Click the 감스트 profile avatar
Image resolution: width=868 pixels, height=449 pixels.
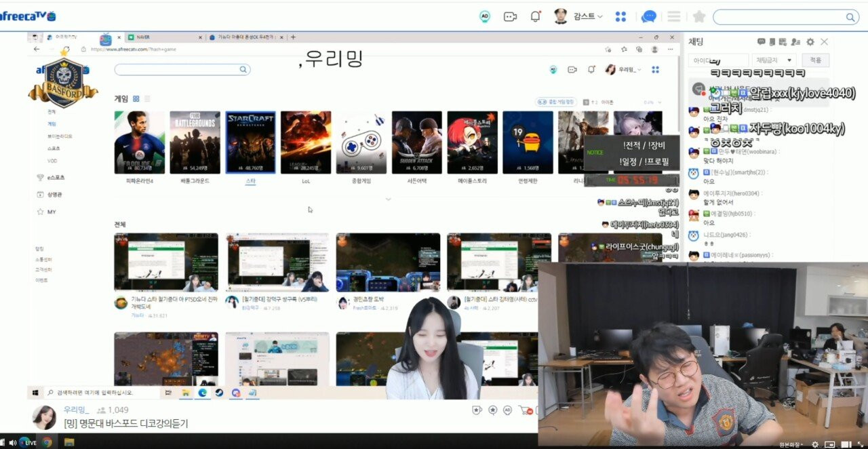click(x=560, y=16)
